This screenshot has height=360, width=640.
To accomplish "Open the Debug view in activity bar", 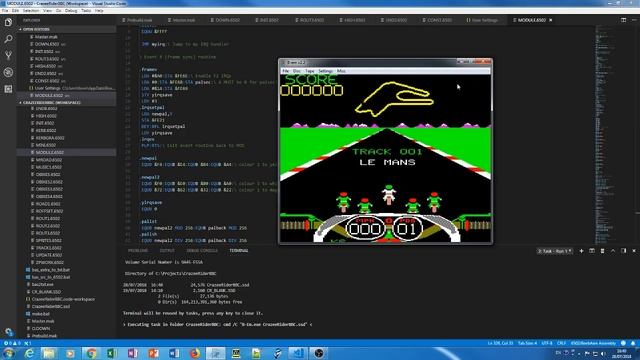I will point(8,72).
